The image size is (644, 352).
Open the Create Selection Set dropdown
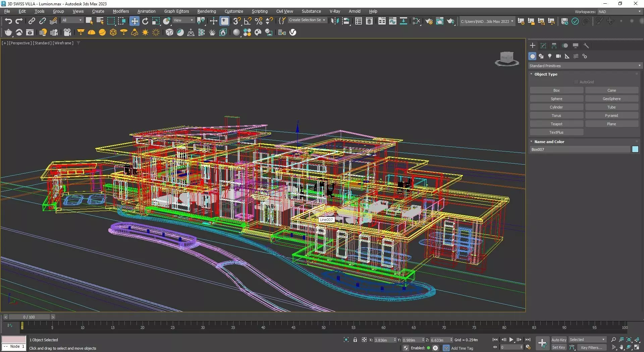(x=307, y=20)
